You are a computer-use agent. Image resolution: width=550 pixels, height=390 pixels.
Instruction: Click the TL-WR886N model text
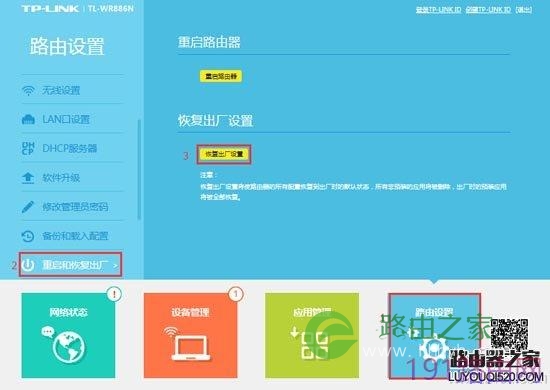[111, 8]
